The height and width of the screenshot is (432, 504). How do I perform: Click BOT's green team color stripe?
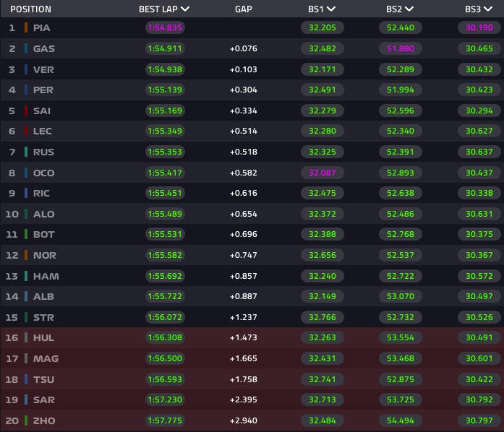coord(26,235)
